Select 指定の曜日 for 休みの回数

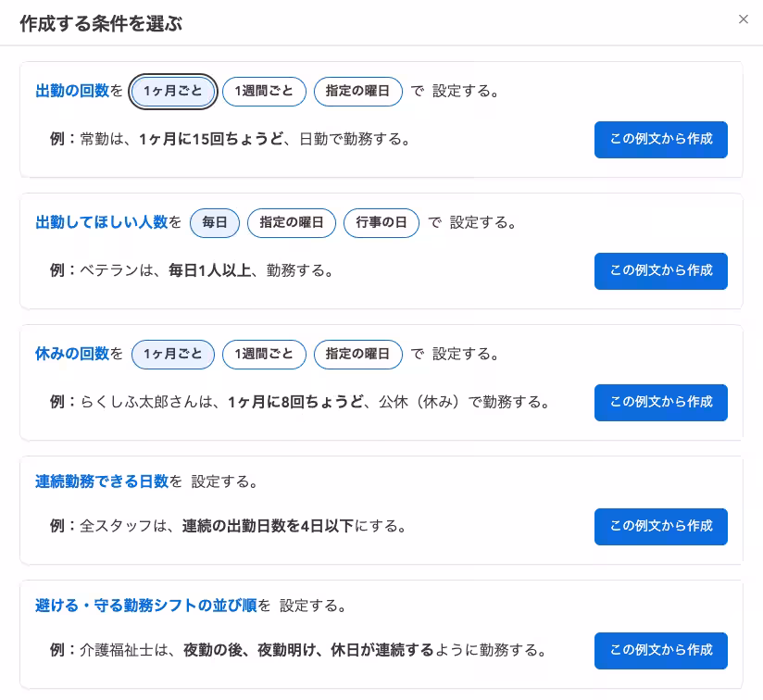(357, 355)
